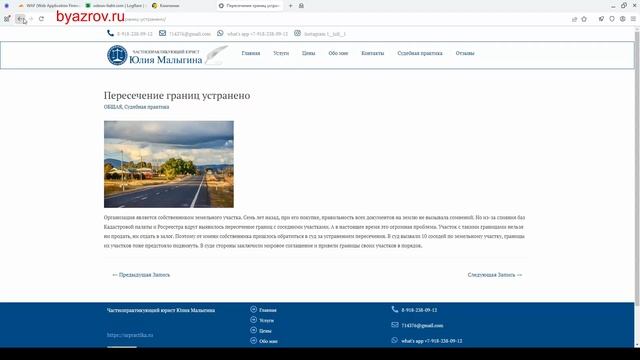The width and height of the screenshot is (640, 360).
Task: Click the browser app icon at far top-left
Action: (x=6, y=6)
